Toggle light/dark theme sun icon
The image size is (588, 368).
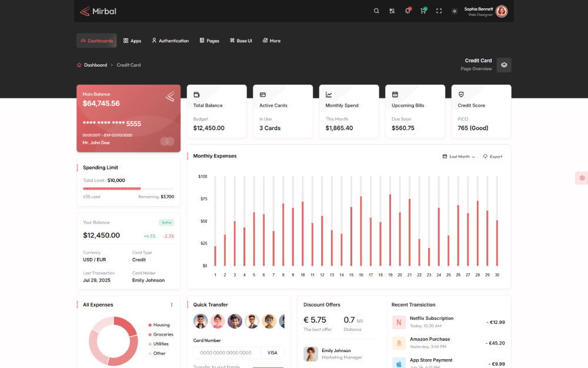(x=454, y=11)
